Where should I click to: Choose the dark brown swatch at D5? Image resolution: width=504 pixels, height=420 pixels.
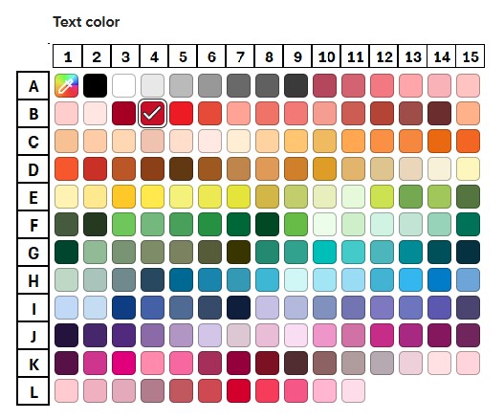[x=182, y=168]
